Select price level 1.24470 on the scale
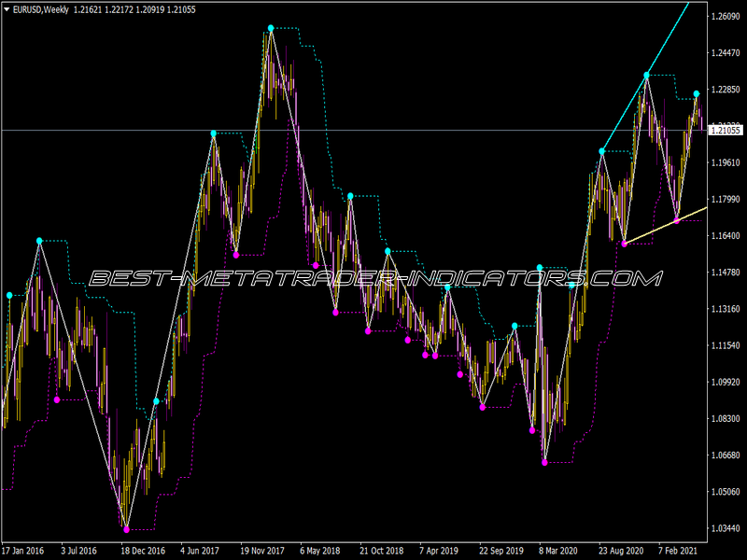747x560 pixels. [x=726, y=53]
